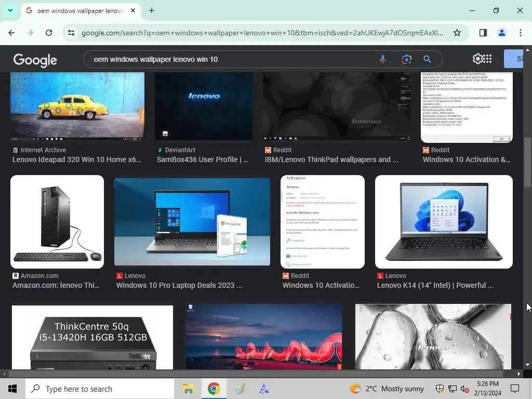Open the paint palette taskbar app
532x399 pixels.
239,389
